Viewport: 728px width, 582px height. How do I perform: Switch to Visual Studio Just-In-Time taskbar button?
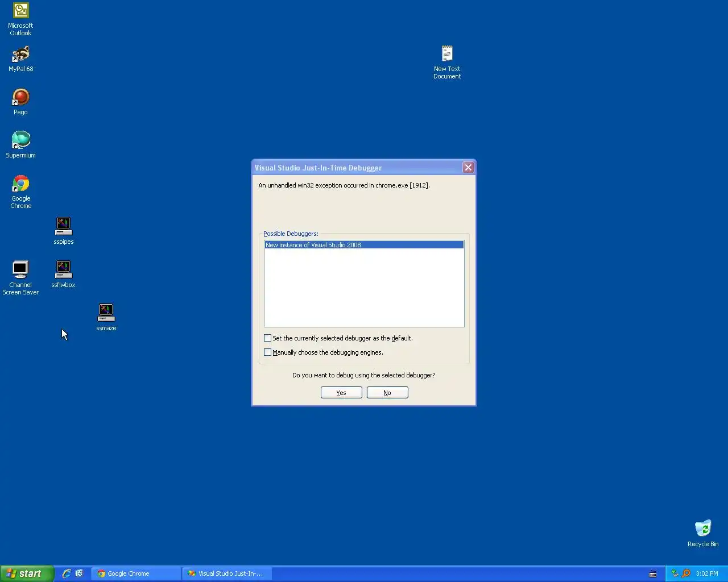pos(227,573)
